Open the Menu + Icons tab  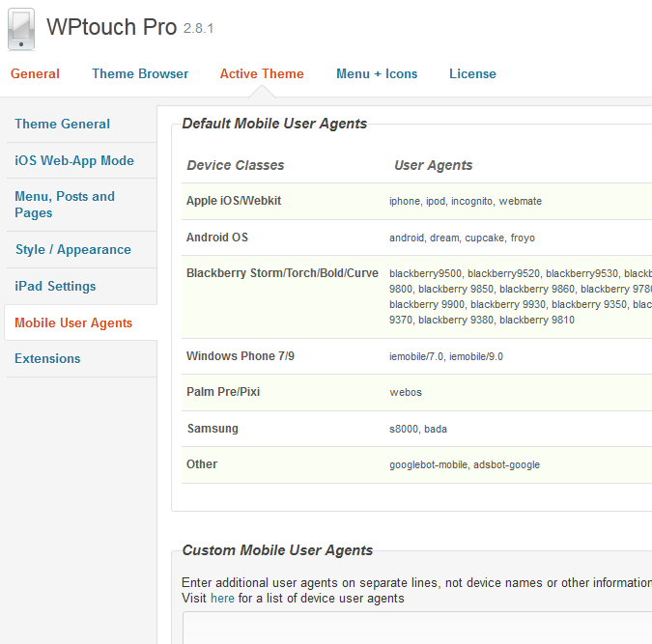point(377,73)
